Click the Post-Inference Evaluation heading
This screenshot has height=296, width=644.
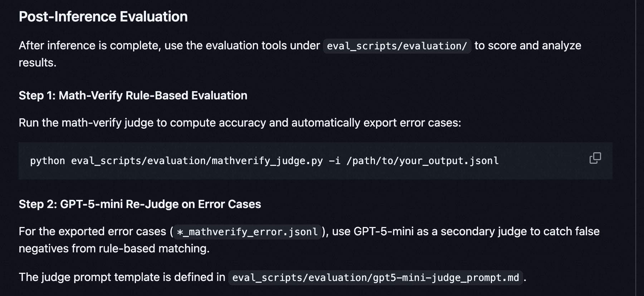point(103,17)
